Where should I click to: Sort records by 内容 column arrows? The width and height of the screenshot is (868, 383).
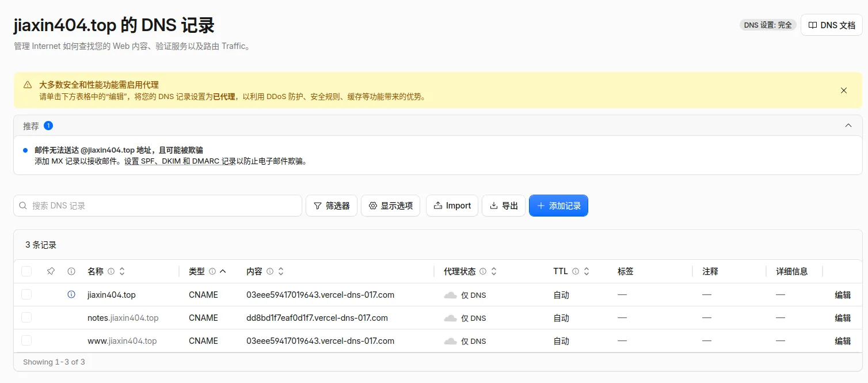(x=281, y=271)
